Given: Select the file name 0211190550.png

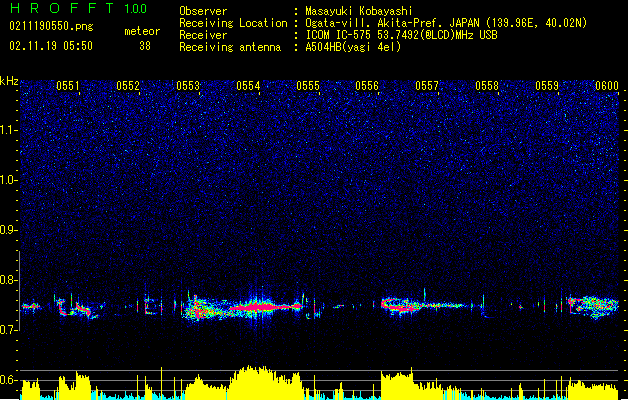Looking at the screenshot, I should click(x=51, y=26).
